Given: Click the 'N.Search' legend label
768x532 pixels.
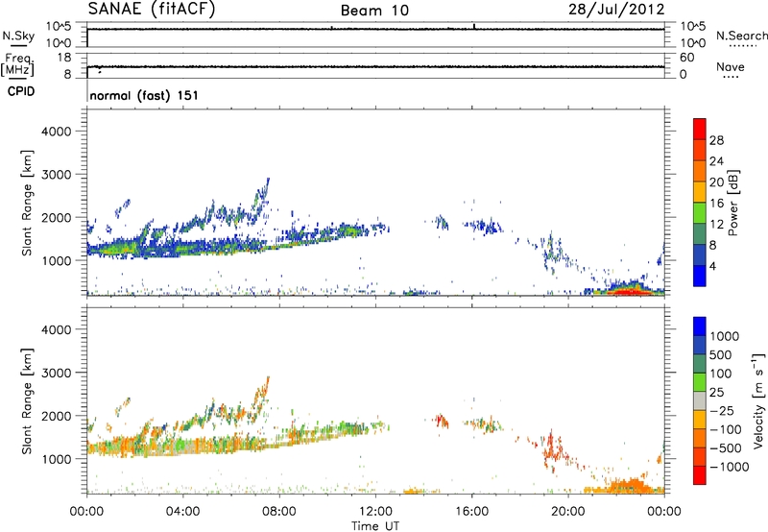Looking at the screenshot, I should coord(742,36).
